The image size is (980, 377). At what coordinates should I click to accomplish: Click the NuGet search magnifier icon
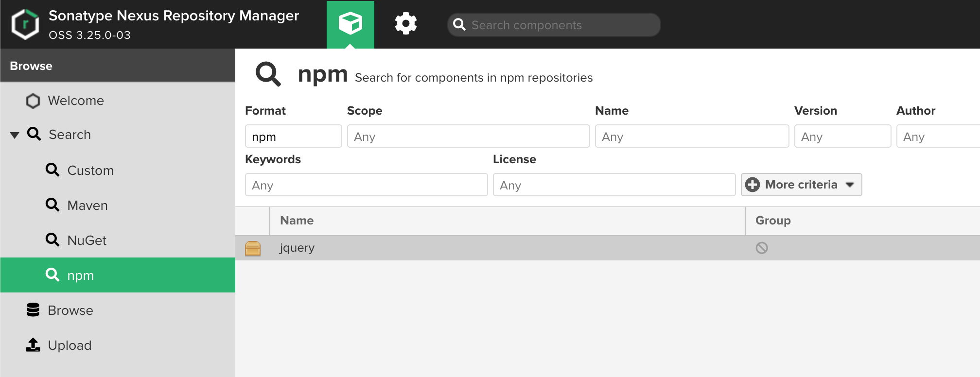point(52,240)
